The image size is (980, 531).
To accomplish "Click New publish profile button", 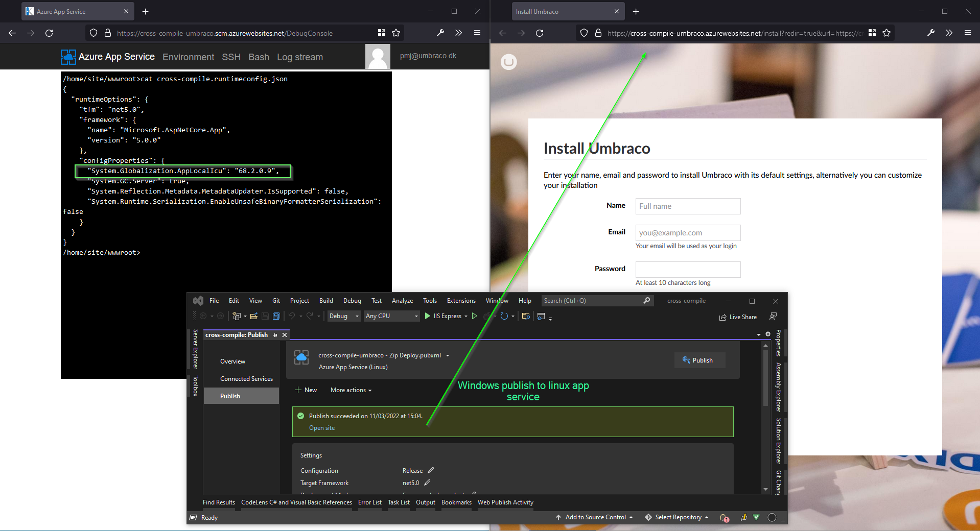I will click(x=306, y=390).
